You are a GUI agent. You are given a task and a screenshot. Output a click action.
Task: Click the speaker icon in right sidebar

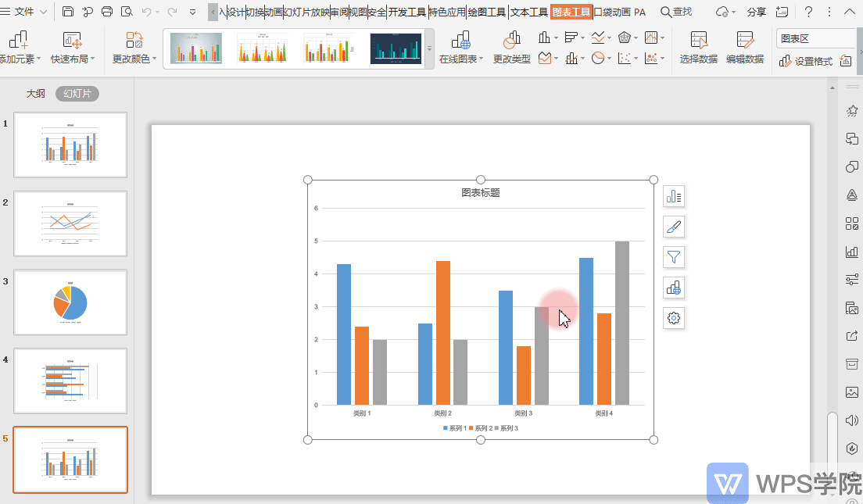[852, 420]
